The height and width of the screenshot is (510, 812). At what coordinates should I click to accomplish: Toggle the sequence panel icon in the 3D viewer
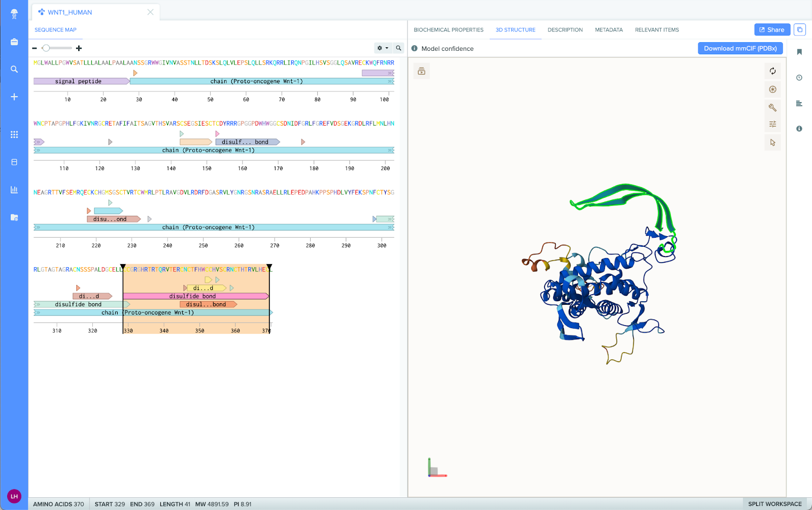tap(422, 71)
